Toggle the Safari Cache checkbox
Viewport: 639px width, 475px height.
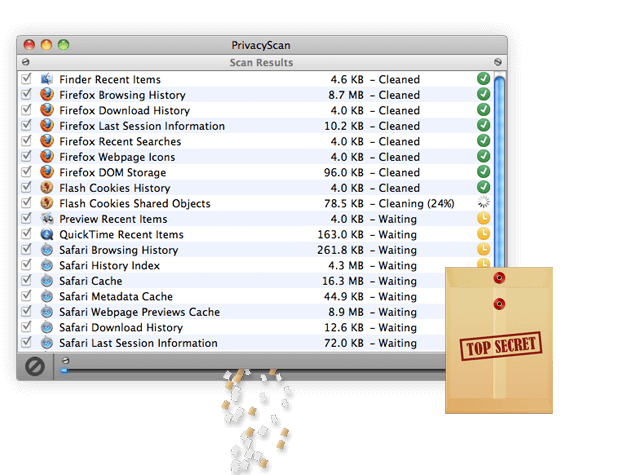(x=26, y=279)
